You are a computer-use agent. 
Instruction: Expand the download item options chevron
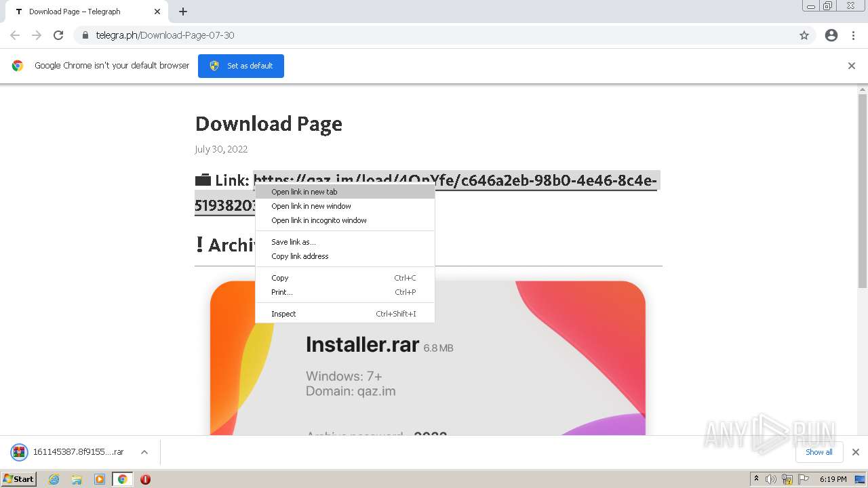pyautogui.click(x=144, y=452)
